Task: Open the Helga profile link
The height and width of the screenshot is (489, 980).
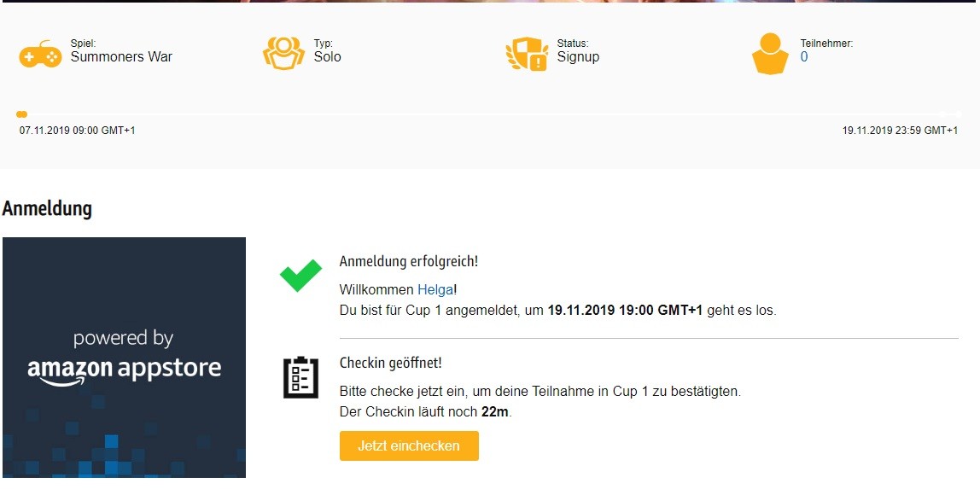Action: [435, 290]
